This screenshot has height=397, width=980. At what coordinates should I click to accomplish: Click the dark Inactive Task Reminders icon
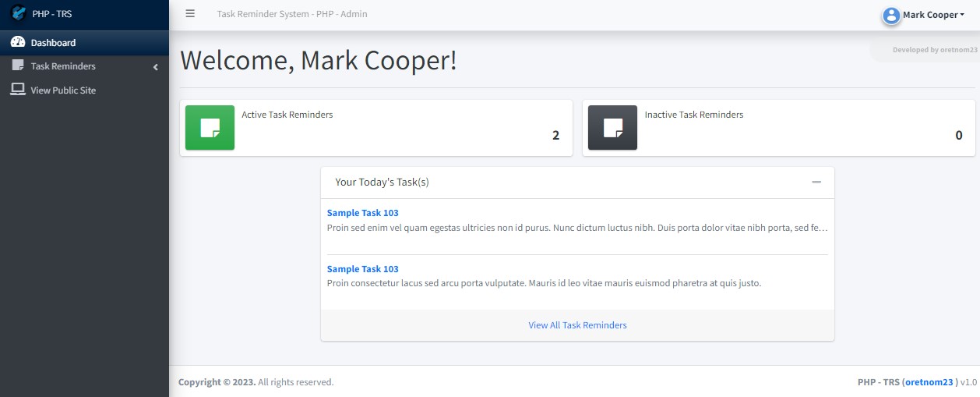coord(612,127)
